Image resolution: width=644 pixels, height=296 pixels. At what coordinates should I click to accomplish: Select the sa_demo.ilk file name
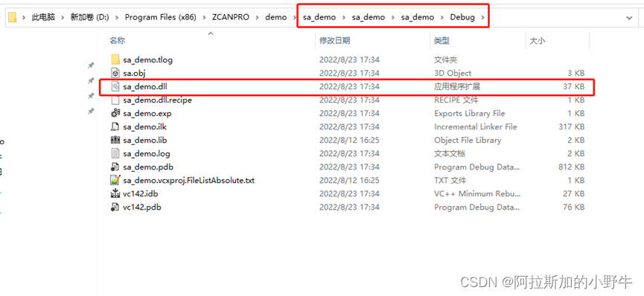pos(145,127)
